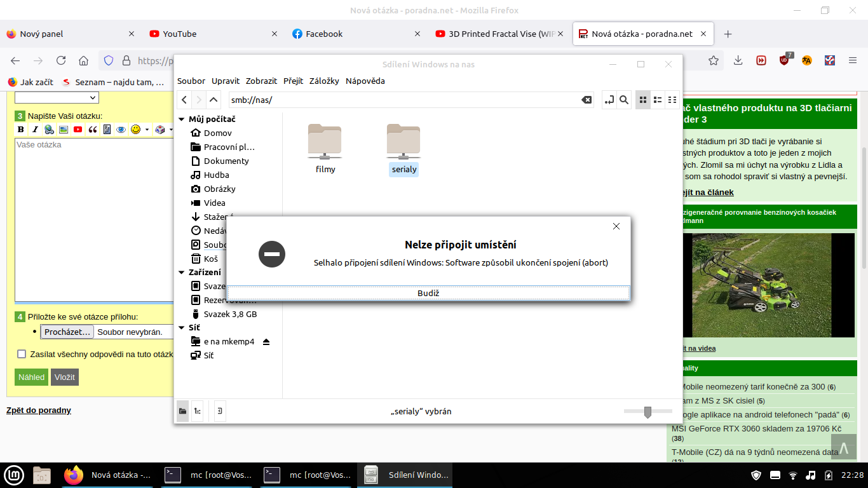Switch file manager to icon view
The width and height of the screenshot is (868, 488).
pos(643,100)
